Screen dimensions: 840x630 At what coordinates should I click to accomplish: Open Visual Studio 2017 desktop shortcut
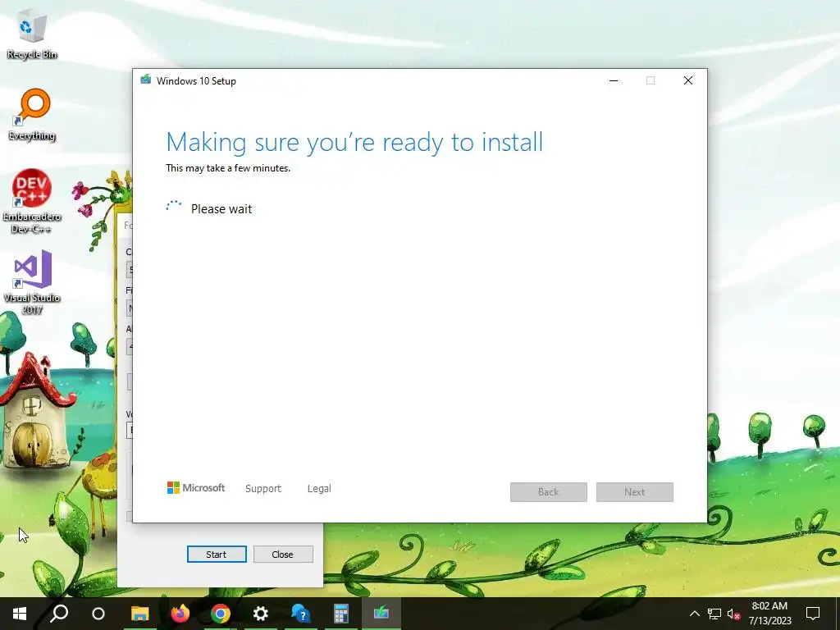point(32,282)
